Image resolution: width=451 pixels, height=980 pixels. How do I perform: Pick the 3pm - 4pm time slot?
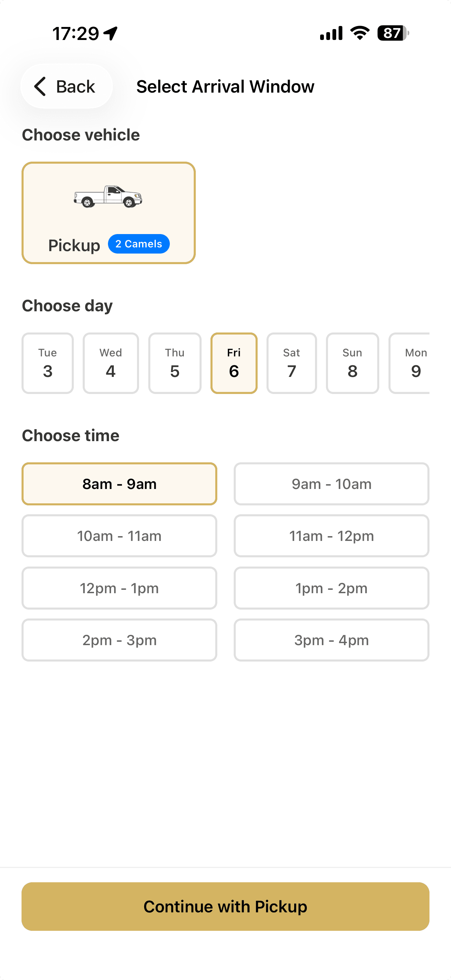[x=331, y=640]
